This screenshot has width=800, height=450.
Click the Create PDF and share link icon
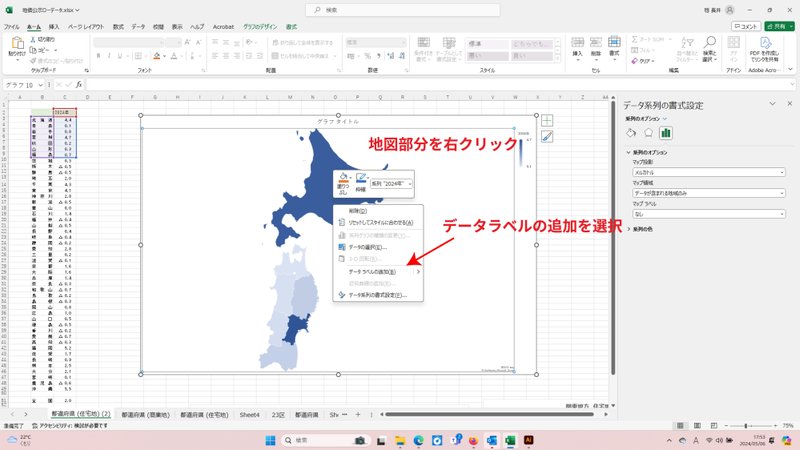click(765, 43)
